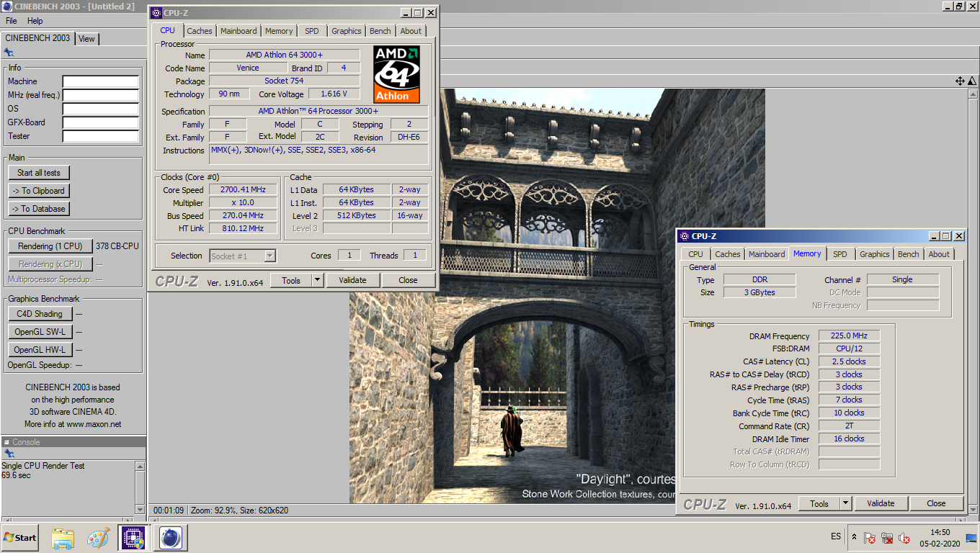The image size is (980, 553).
Task: Click the AMD Athlon 64 logo in CPU-Z
Action: [x=396, y=75]
